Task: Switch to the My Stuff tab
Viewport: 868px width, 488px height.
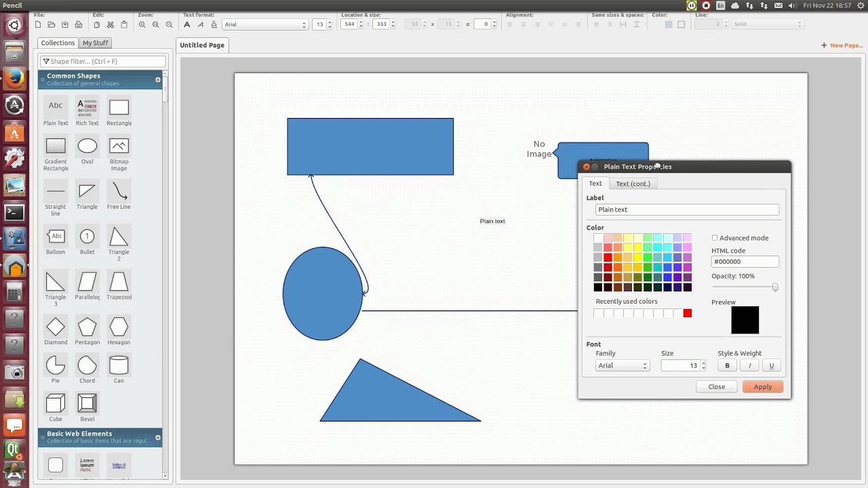Action: [x=95, y=43]
